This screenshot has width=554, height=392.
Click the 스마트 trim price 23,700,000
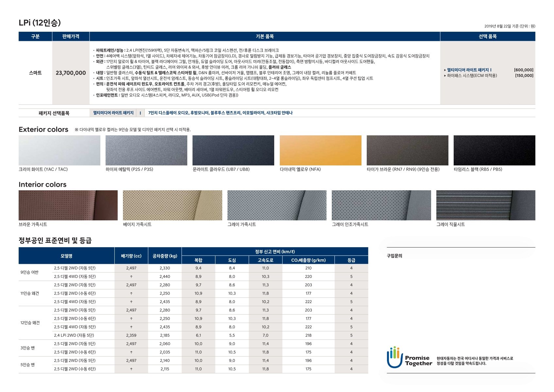[71, 73]
